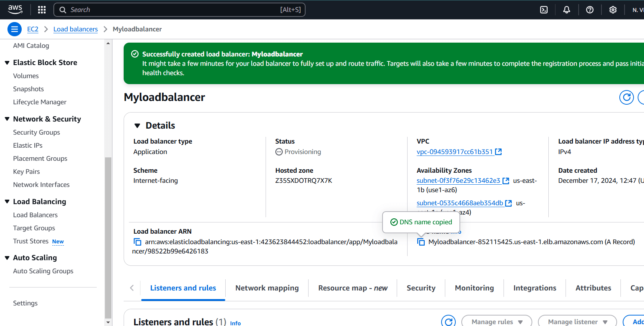Click the search magnifier icon

point(63,10)
